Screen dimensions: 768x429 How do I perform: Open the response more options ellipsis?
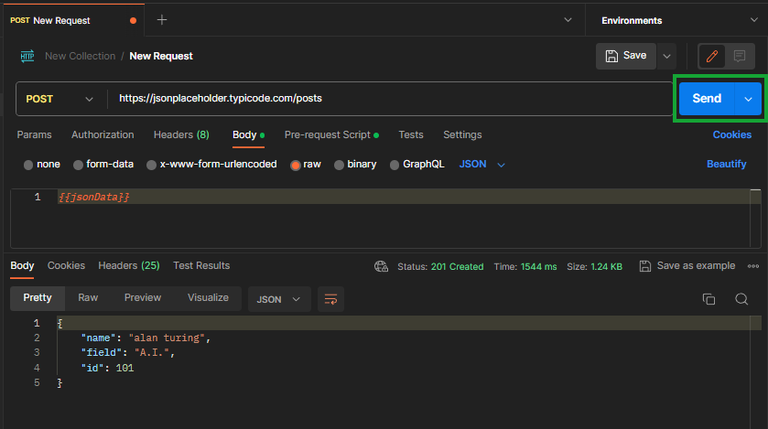[755, 266]
